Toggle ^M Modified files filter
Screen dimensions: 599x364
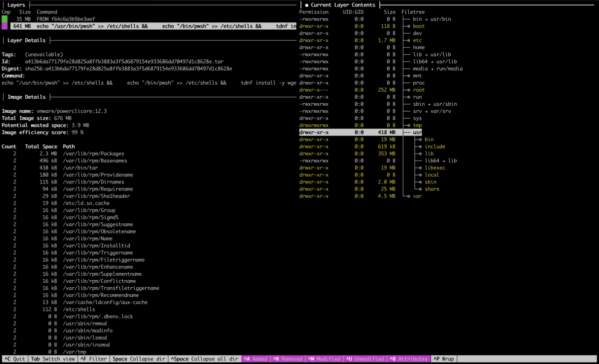click(x=324, y=359)
